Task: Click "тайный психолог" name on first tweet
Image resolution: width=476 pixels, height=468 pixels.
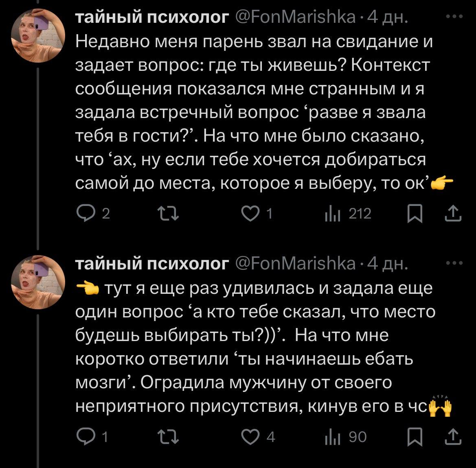Action: click(153, 19)
